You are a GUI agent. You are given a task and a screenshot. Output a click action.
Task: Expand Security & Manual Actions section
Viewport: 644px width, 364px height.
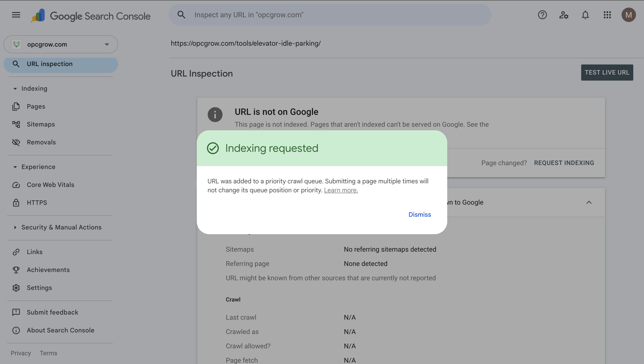(x=15, y=227)
